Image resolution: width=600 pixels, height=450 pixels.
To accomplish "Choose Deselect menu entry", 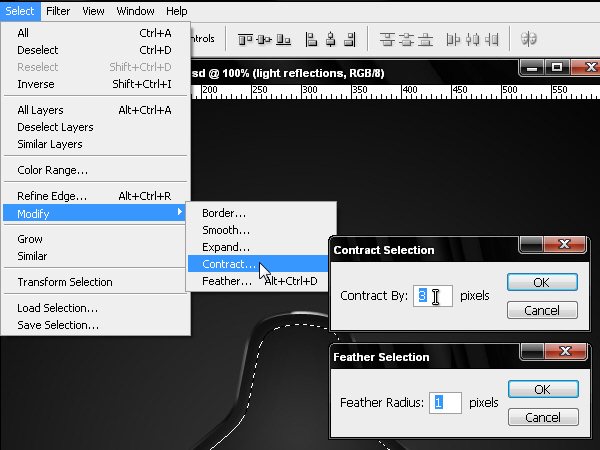I will click(x=95, y=50).
